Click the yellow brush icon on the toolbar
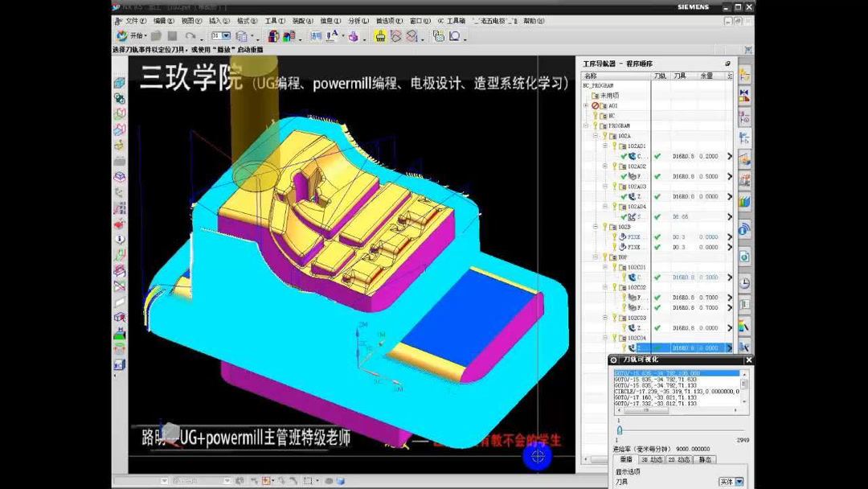This screenshot has width=868, height=489. [379, 36]
